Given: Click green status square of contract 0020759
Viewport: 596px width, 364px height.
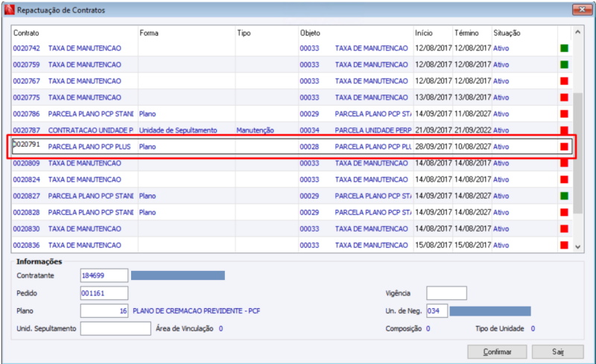Looking at the screenshot, I should (x=564, y=65).
